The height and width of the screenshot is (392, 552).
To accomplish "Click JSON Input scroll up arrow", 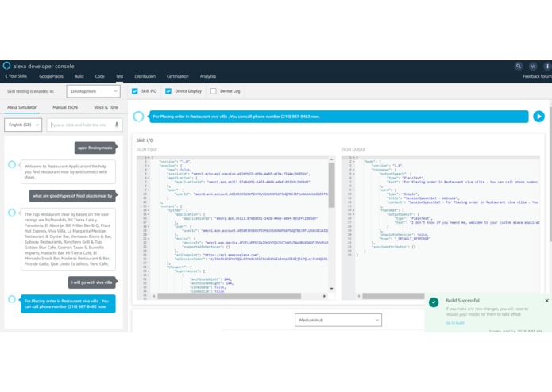I will coord(331,159).
